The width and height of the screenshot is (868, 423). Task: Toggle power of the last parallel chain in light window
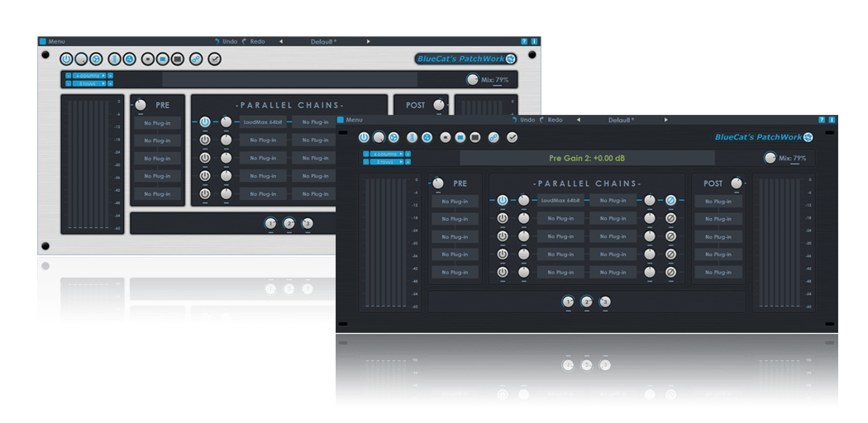(205, 194)
